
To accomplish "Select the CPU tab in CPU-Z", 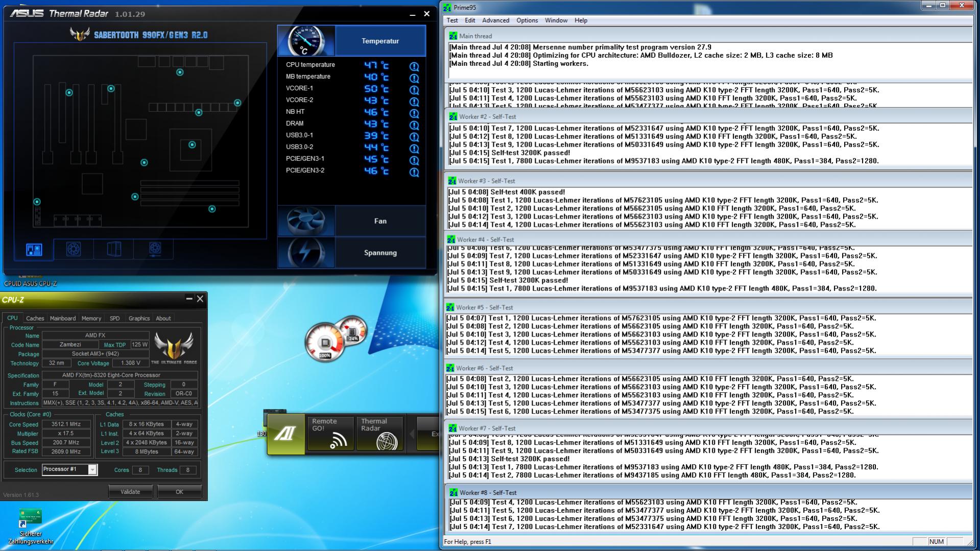I will coord(12,318).
